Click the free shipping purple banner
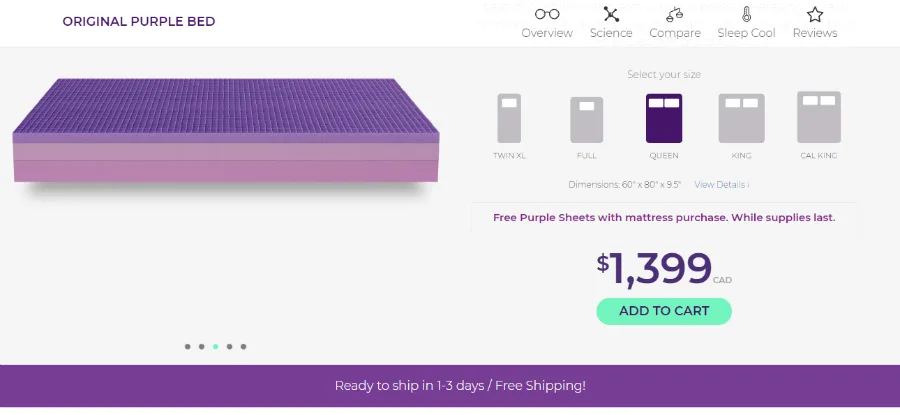 pos(450,385)
